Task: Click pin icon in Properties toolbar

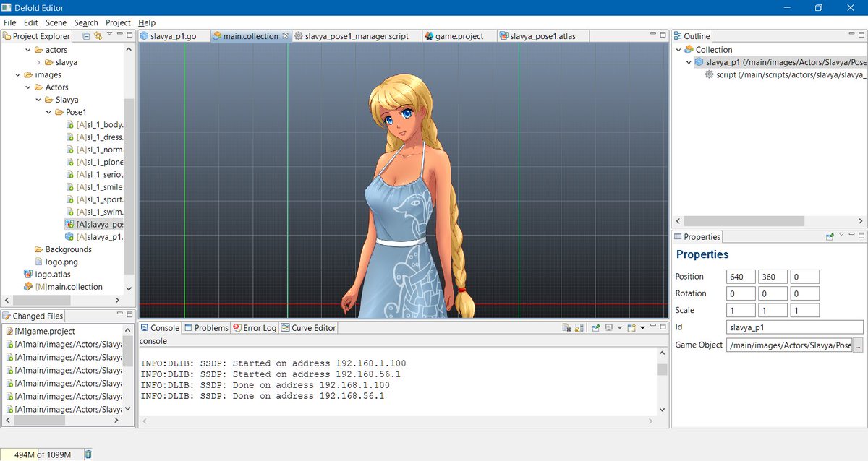Action: [830, 236]
